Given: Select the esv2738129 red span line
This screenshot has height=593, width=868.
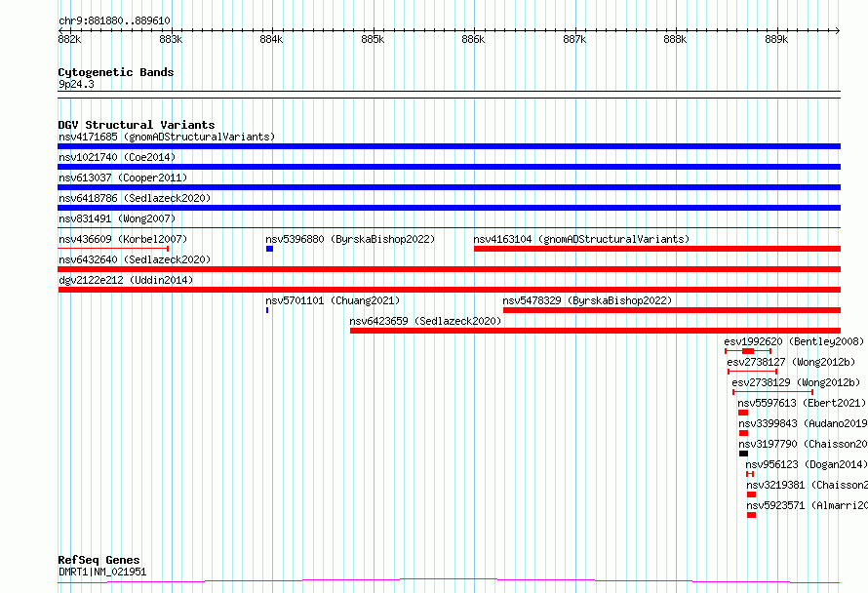Looking at the screenshot, I should click(x=772, y=392).
